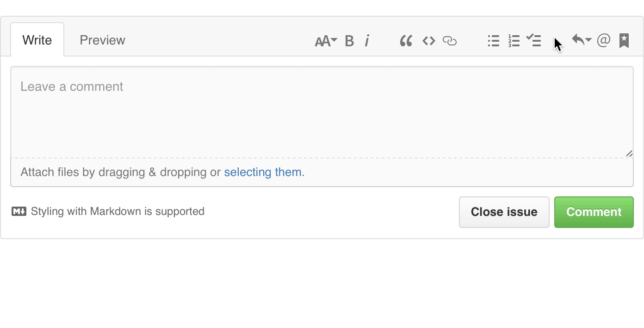Add a hyperlink with link icon

click(x=450, y=41)
